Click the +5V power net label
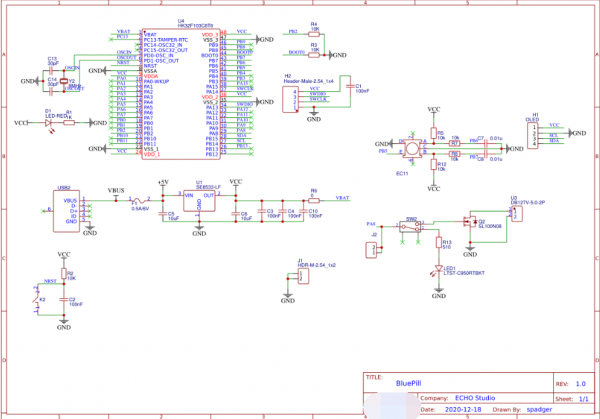This screenshot has height=419, width=600. tap(163, 182)
